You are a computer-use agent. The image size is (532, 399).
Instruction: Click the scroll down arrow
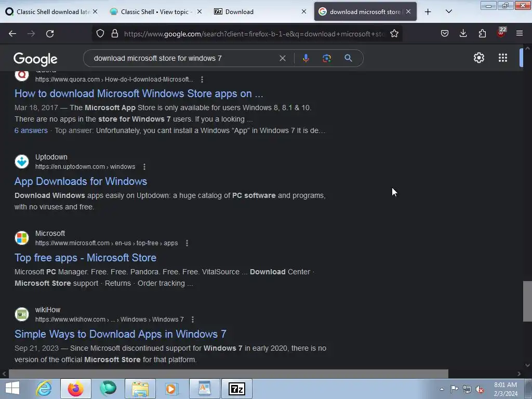point(527,365)
